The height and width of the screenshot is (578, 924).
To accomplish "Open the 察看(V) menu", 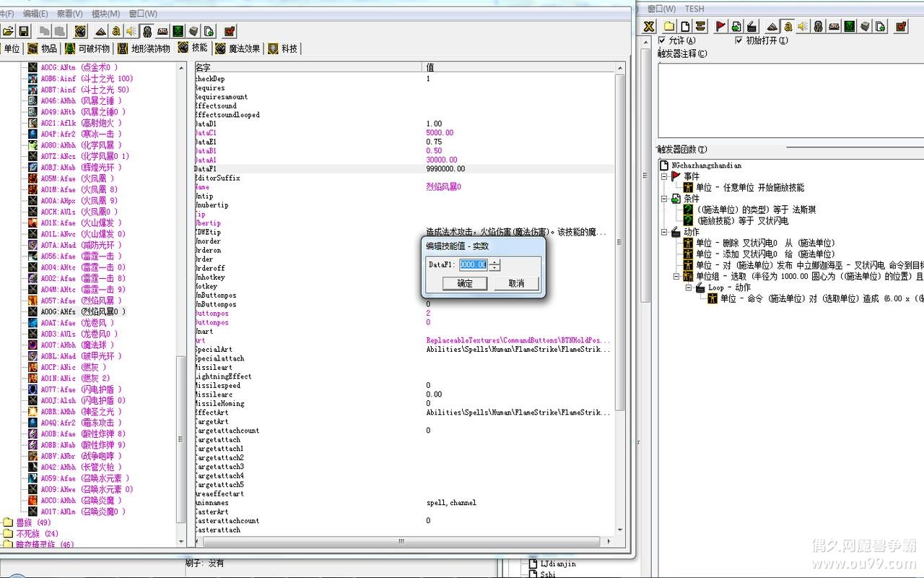I will point(70,14).
